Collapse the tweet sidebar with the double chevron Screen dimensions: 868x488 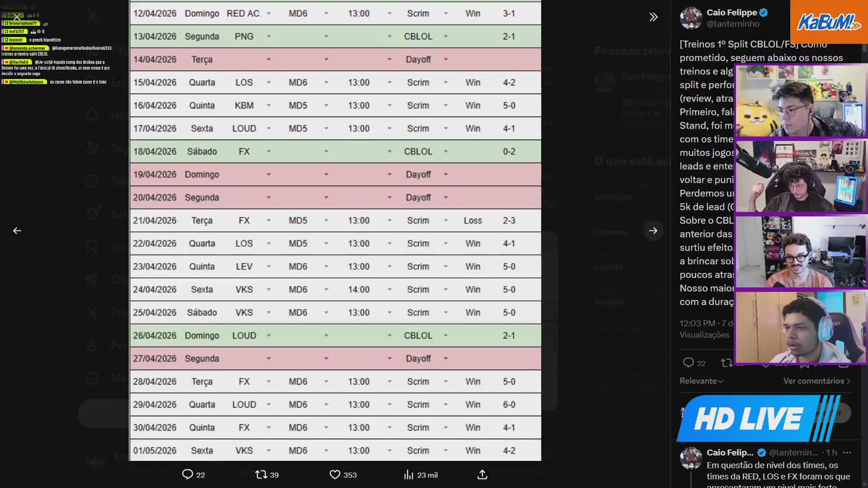653,17
